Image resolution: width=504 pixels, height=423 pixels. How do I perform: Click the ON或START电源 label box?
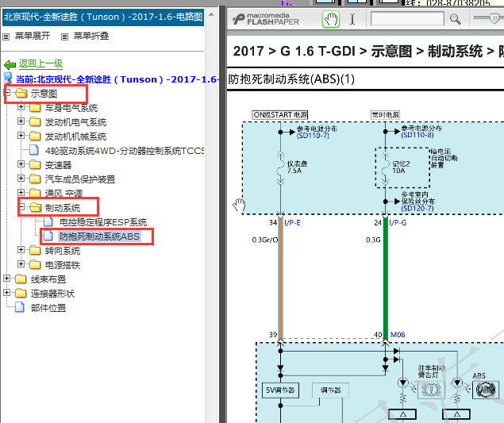(280, 115)
